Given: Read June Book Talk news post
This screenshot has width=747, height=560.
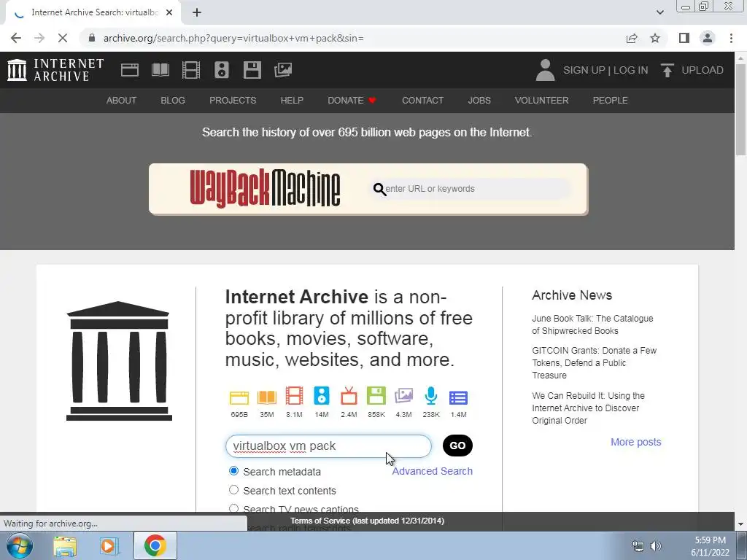Looking at the screenshot, I should tap(592, 324).
